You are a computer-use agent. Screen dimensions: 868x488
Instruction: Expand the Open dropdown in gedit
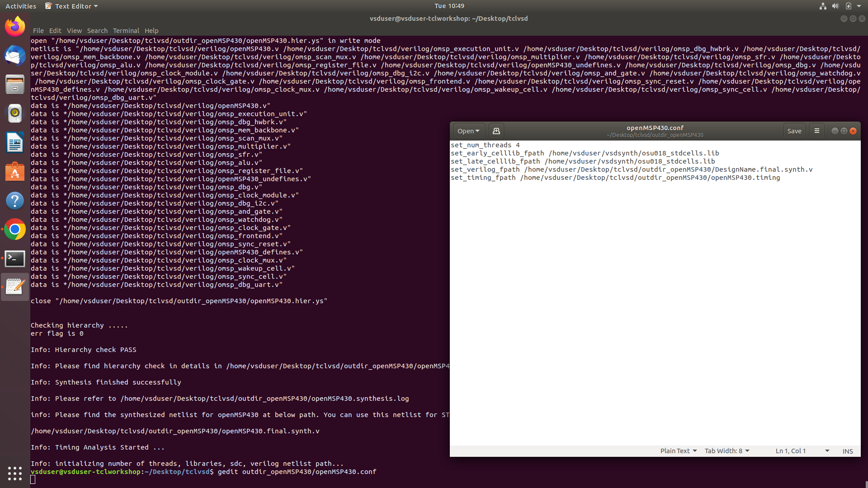[468, 131]
